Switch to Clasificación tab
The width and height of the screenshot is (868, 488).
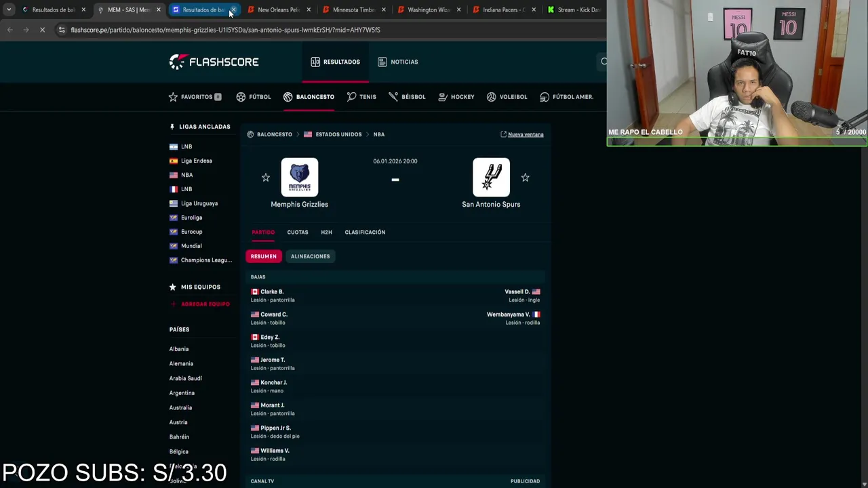pos(365,232)
